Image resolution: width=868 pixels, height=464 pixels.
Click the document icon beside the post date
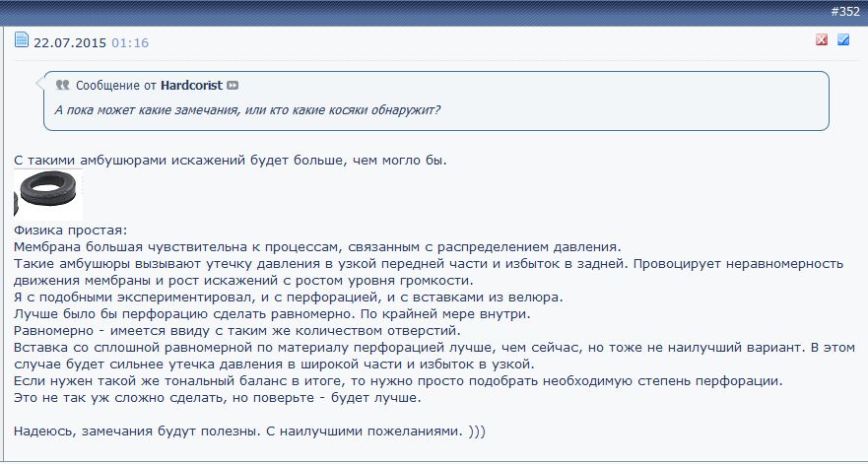tap(22, 40)
